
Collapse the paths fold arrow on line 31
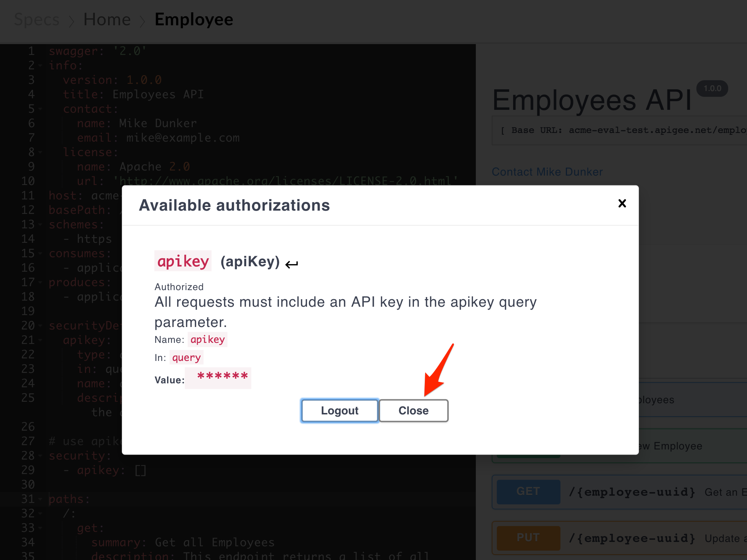point(40,499)
